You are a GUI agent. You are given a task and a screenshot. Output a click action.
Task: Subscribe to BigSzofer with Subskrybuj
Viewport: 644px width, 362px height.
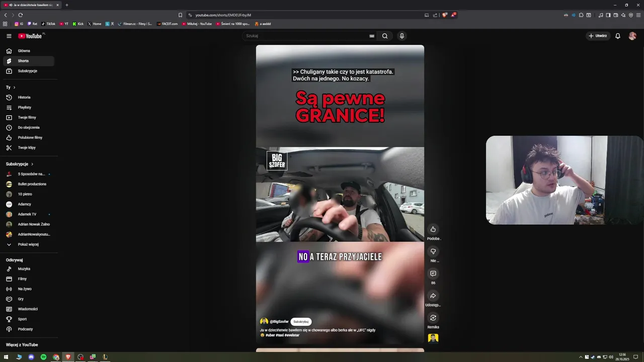tap(301, 321)
